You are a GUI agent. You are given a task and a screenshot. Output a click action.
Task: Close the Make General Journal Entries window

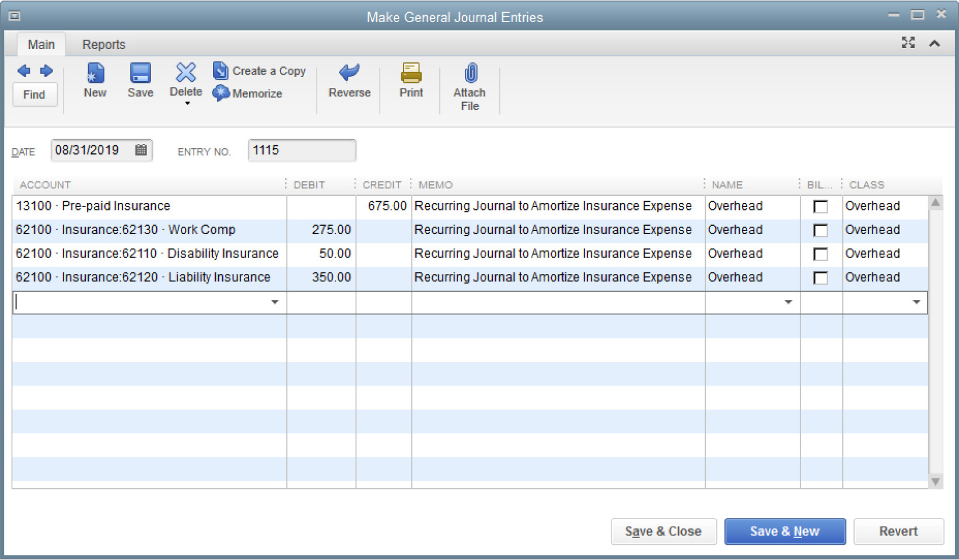942,14
